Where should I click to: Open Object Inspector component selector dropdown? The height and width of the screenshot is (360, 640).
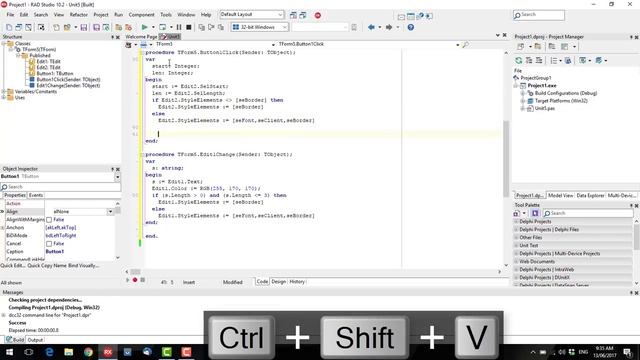click(118, 177)
